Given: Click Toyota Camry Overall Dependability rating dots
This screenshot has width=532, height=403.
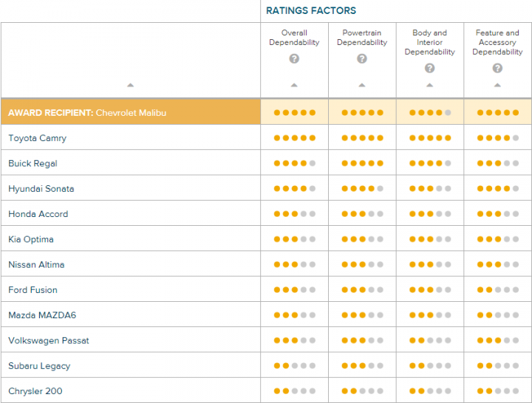Looking at the screenshot, I should [295, 138].
